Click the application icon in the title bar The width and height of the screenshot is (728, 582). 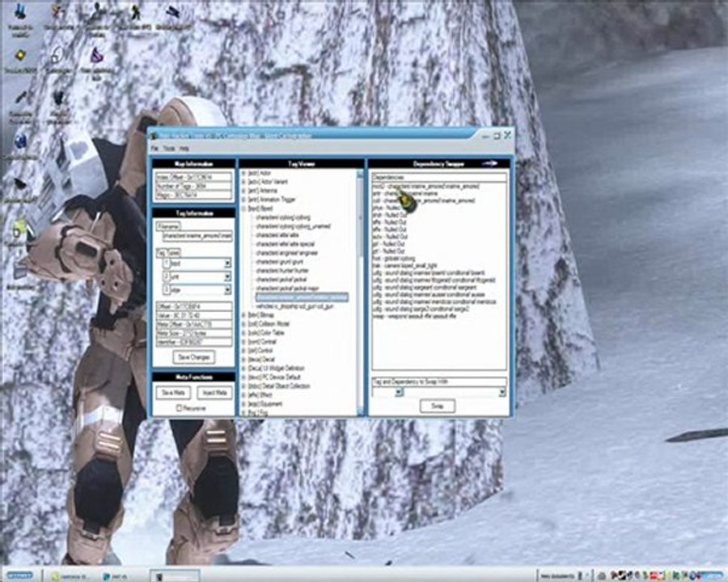click(x=154, y=136)
